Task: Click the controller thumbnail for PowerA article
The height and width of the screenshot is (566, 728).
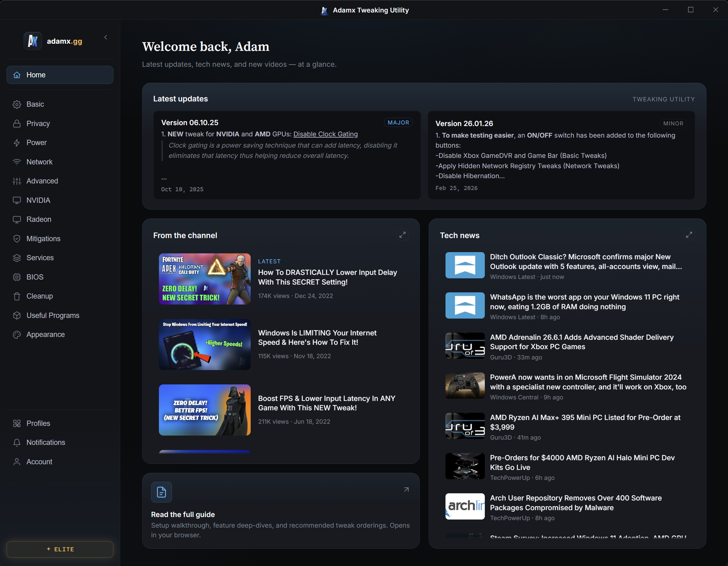Action: pos(465,386)
